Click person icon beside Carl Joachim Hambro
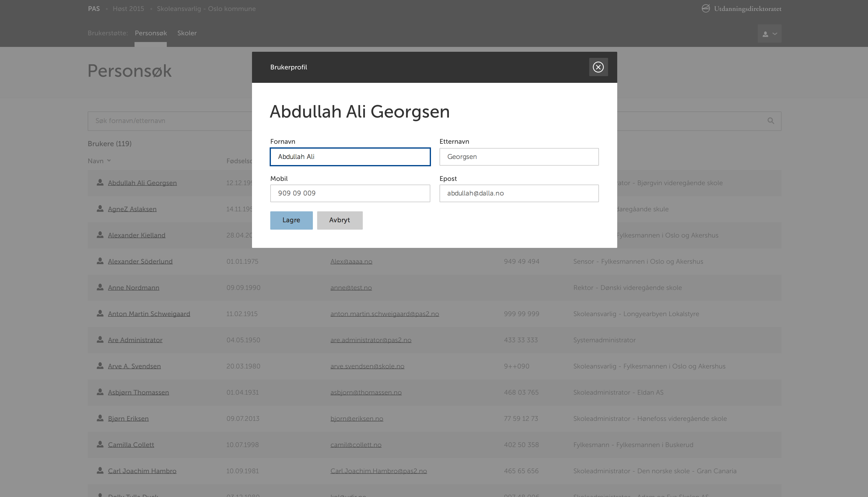 (x=100, y=471)
